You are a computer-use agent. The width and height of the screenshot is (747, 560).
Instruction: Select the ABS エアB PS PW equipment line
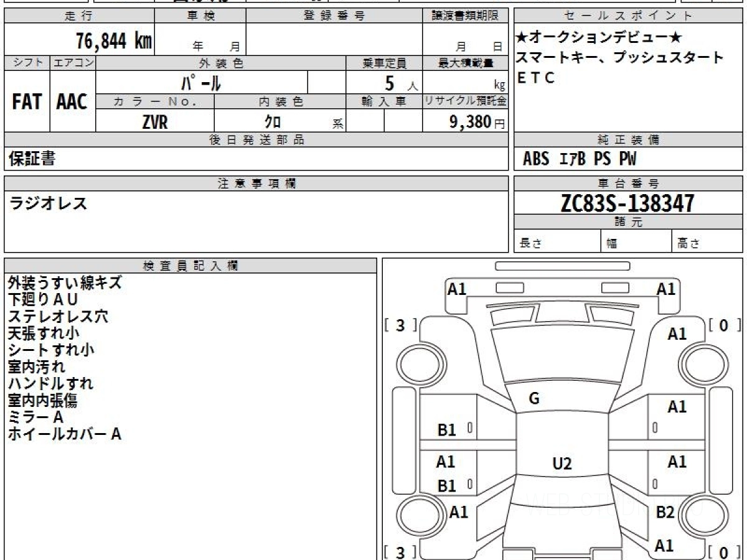point(580,159)
